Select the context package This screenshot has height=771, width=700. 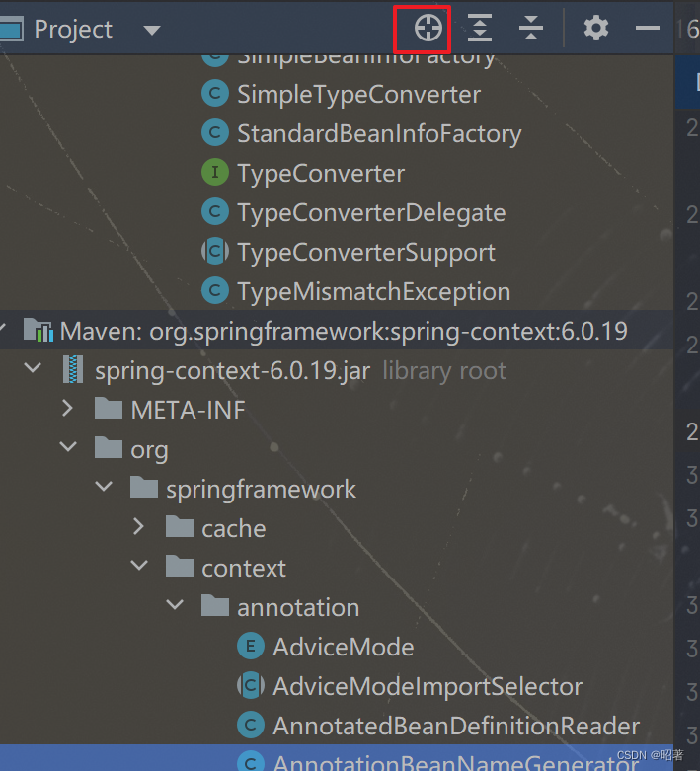coord(244,569)
